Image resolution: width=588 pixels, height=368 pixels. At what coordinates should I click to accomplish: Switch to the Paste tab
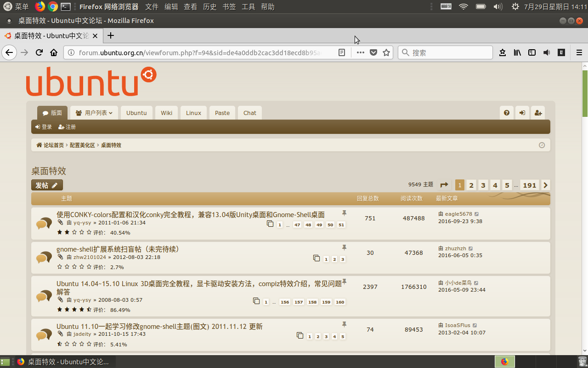[x=222, y=113]
